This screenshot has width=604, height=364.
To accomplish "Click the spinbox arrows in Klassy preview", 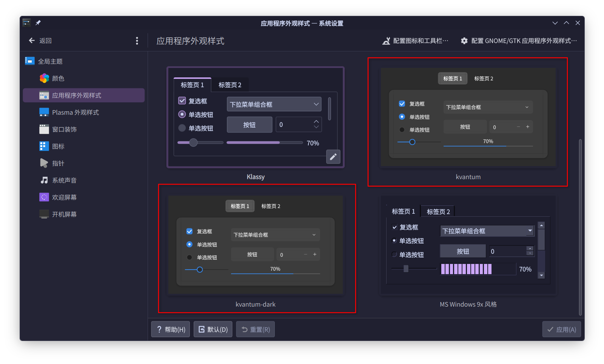I will [x=316, y=124].
